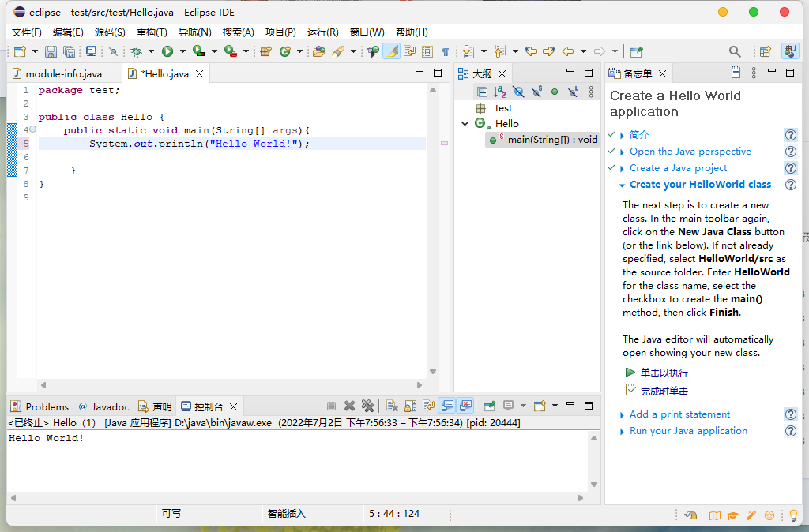This screenshot has width=809, height=532.
Task: Sort the outline alphabetically
Action: pos(500,92)
